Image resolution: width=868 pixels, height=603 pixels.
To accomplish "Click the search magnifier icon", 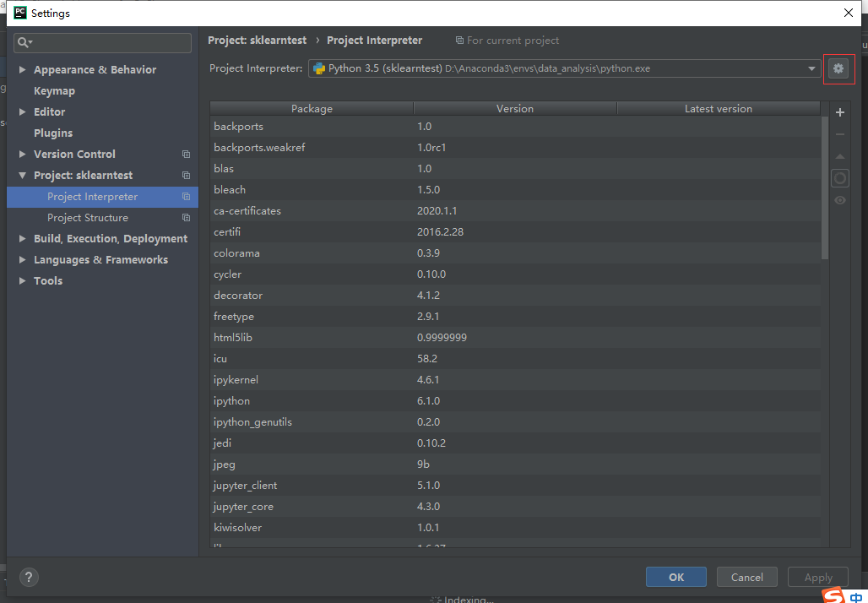I will point(24,42).
